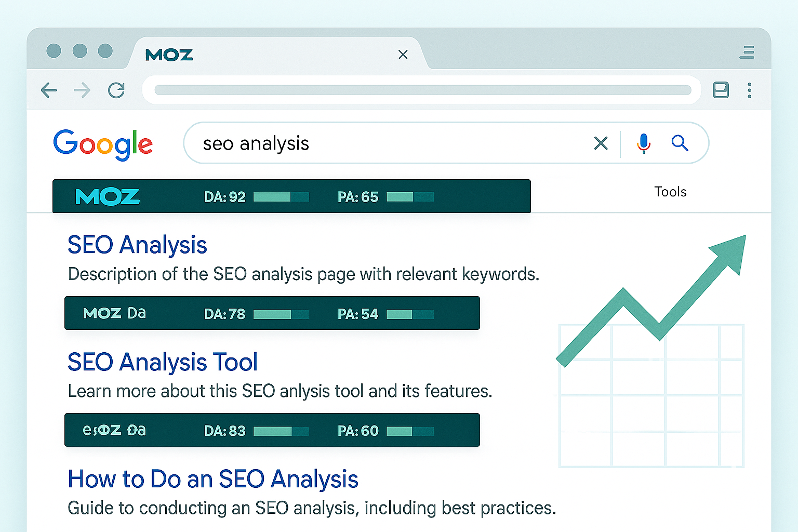
Task: Click the browser back arrow
Action: coord(49,90)
